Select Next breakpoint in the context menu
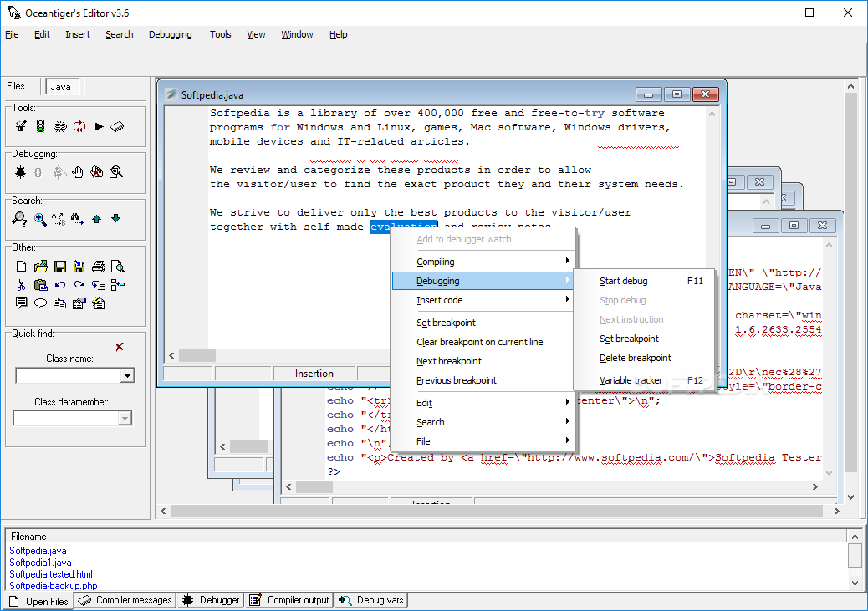 483,361
